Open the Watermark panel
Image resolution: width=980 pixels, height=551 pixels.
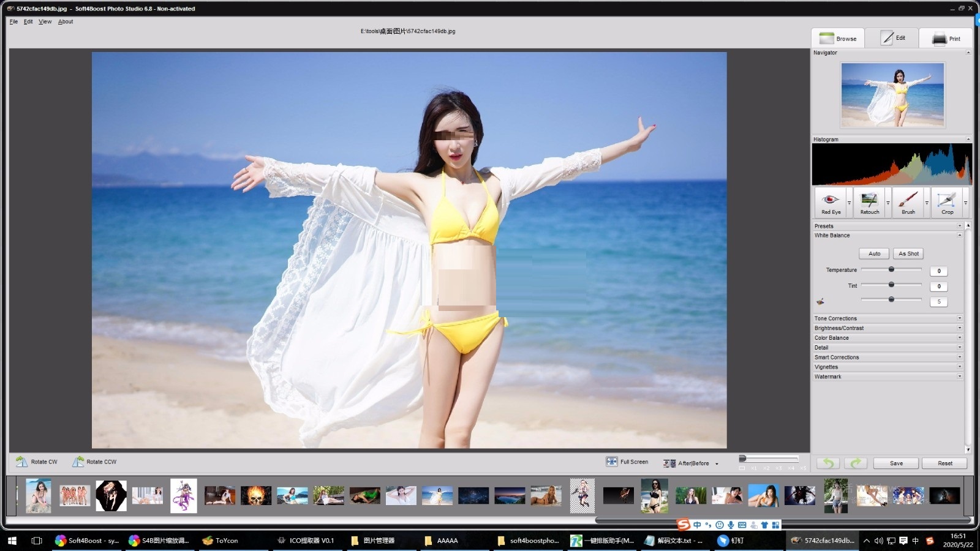886,376
